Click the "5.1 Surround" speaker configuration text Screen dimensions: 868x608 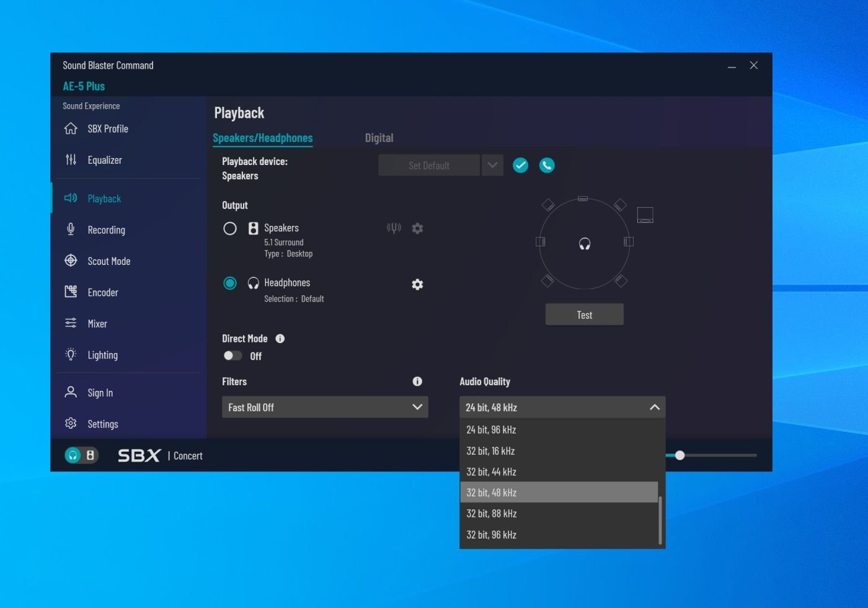point(284,243)
